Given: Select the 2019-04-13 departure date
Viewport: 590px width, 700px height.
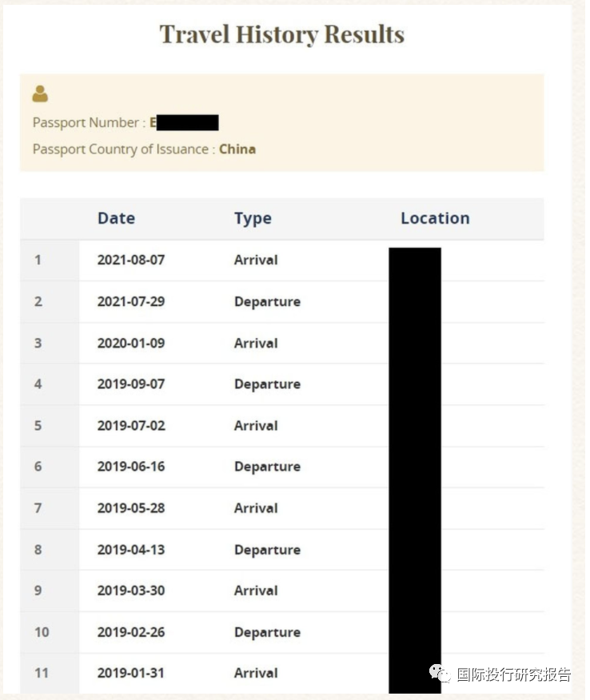Looking at the screenshot, I should pyautogui.click(x=131, y=550).
